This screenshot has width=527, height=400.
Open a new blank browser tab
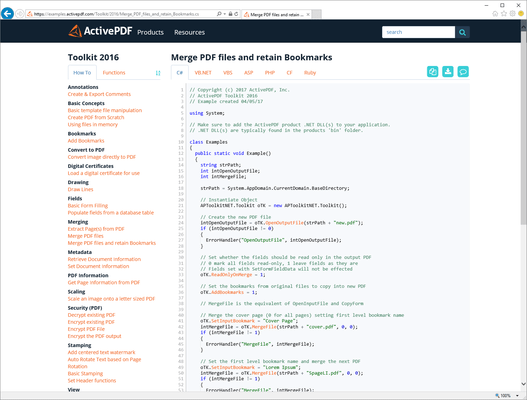click(316, 14)
